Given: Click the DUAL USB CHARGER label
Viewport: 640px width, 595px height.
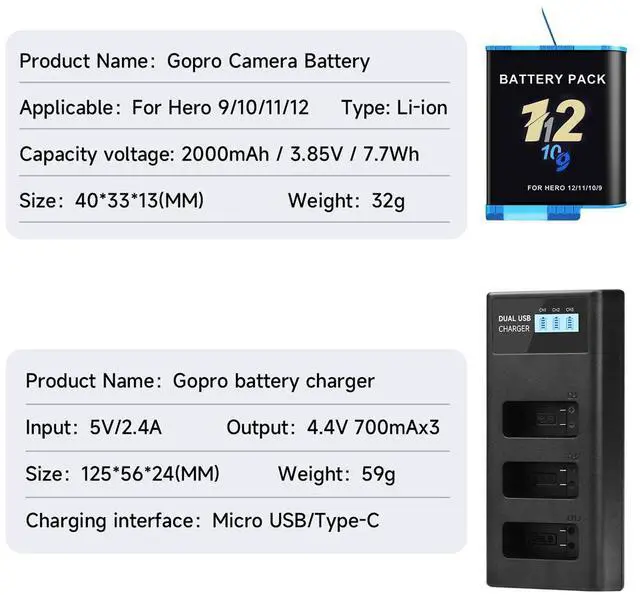Looking at the screenshot, I should click(514, 323).
